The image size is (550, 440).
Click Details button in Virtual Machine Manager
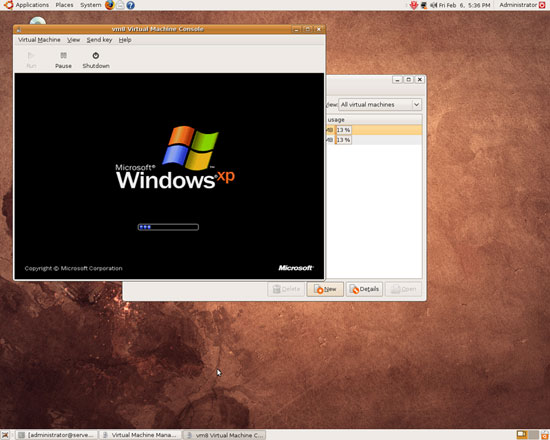(364, 289)
